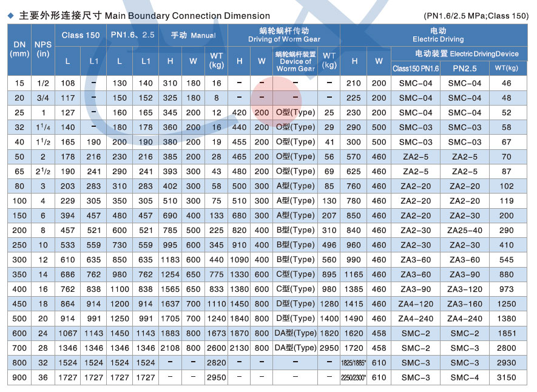Click 'DA型(Type)' in the DN 600 row
537x392 pixels.
pyautogui.click(x=296, y=334)
